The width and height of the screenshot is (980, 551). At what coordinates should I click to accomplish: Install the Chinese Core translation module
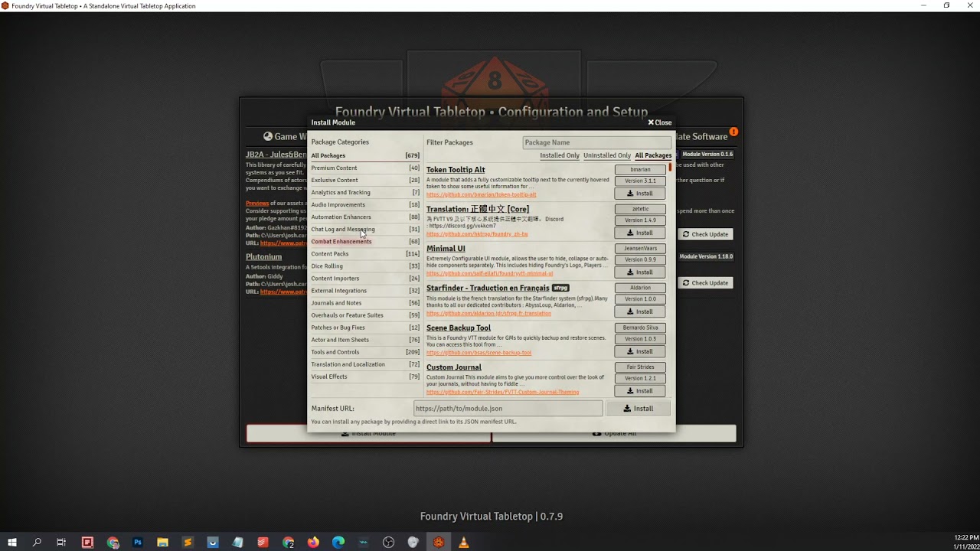coord(640,233)
